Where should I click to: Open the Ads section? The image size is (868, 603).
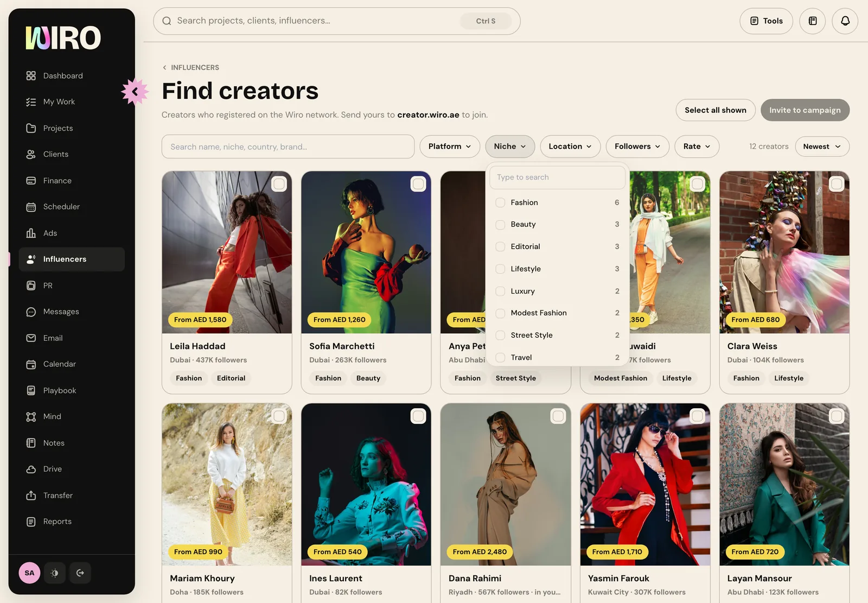(x=72, y=233)
